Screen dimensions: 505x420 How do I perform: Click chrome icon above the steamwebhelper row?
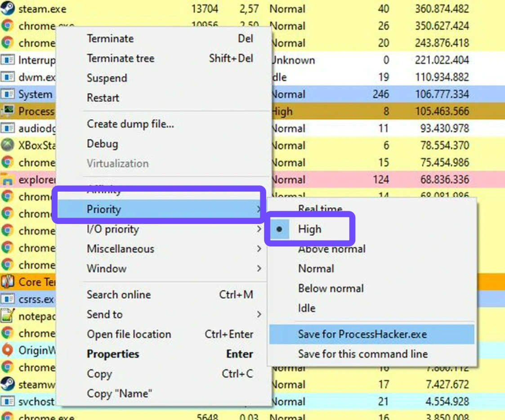(7, 367)
